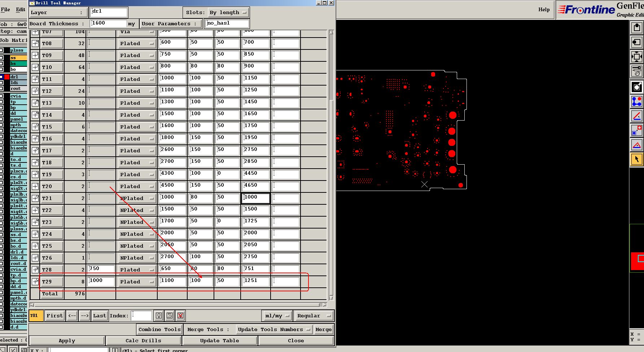This screenshot has width=644, height=352.
Task: Open the type dropdown for T19 Plated
Action: tap(137, 174)
